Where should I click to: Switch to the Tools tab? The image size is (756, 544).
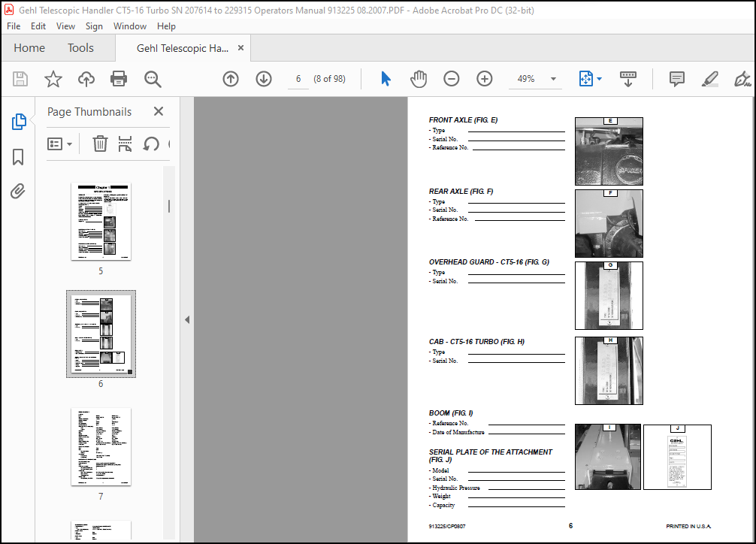(80, 48)
